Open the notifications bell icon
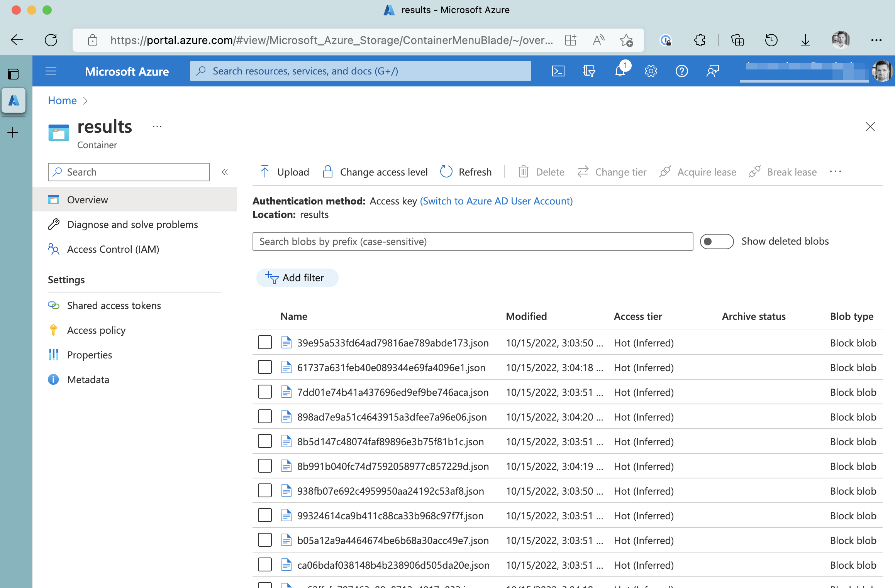This screenshot has width=895, height=588. point(620,71)
